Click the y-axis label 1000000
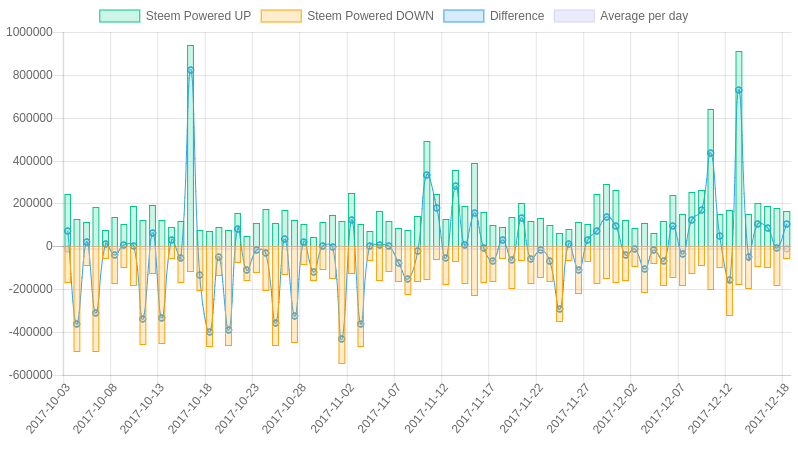Image resolution: width=798 pixels, height=450 pixels. pos(30,32)
